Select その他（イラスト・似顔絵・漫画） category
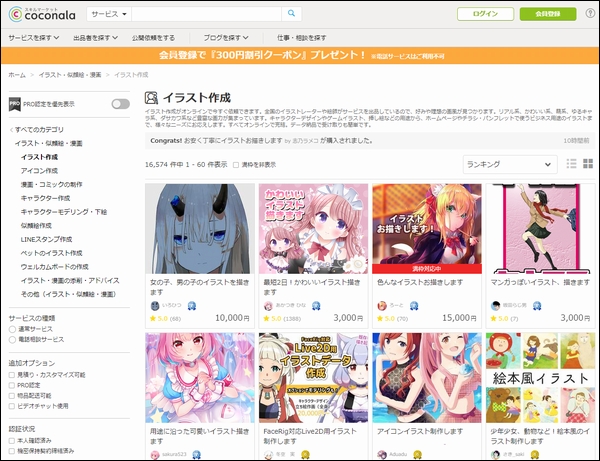Image resolution: width=600 pixels, height=461 pixels. (x=68, y=294)
